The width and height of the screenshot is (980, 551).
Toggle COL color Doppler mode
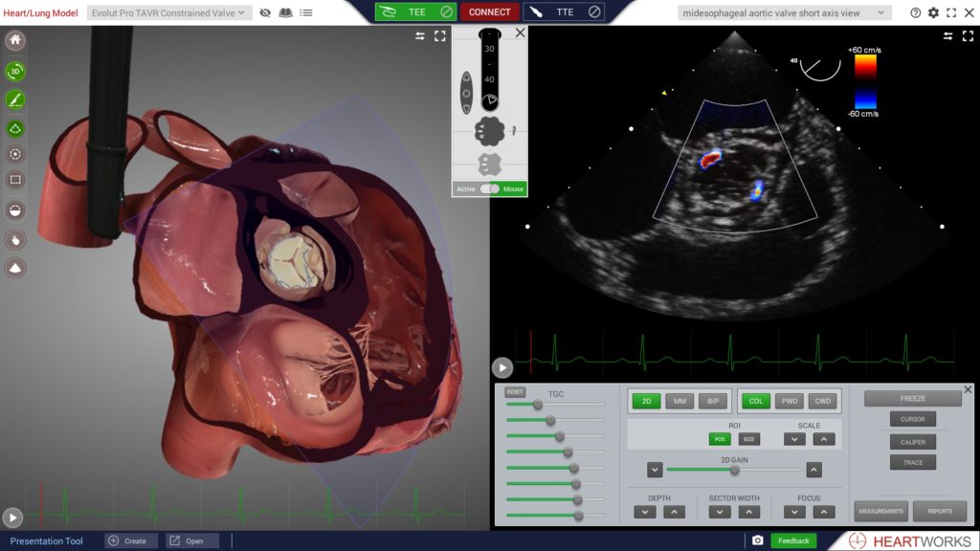tap(756, 401)
